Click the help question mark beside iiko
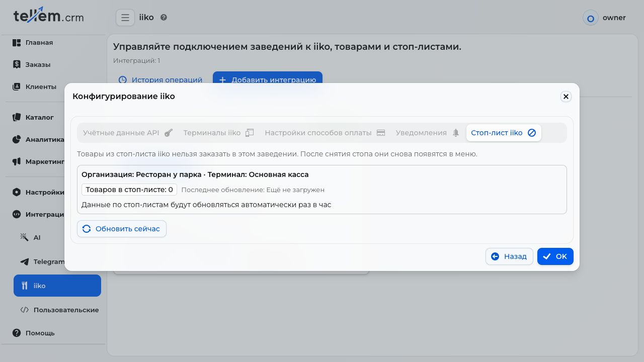The image size is (644, 362). click(x=164, y=18)
